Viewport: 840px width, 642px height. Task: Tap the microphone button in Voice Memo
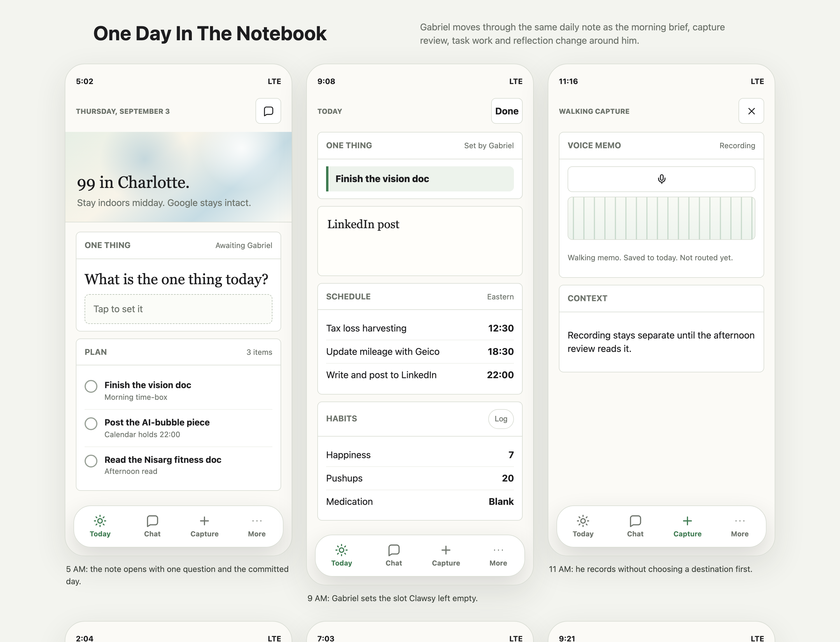661,179
